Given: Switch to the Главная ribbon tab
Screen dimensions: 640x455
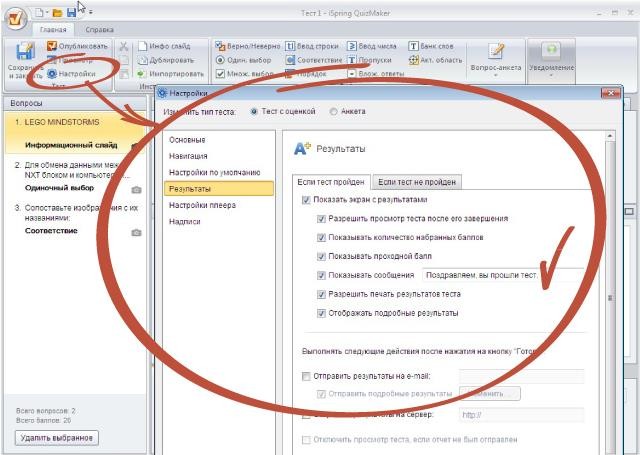Looking at the screenshot, I should (x=53, y=29).
